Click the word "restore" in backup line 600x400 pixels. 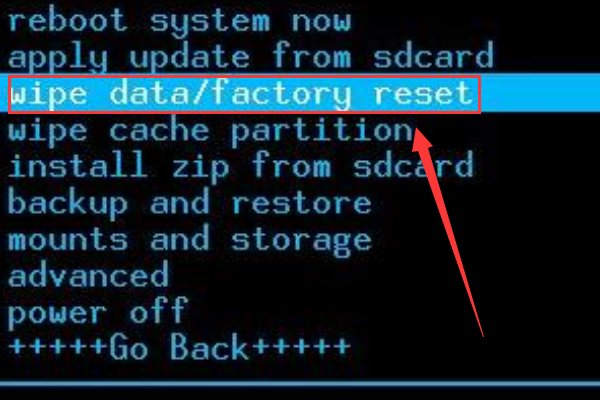302,203
